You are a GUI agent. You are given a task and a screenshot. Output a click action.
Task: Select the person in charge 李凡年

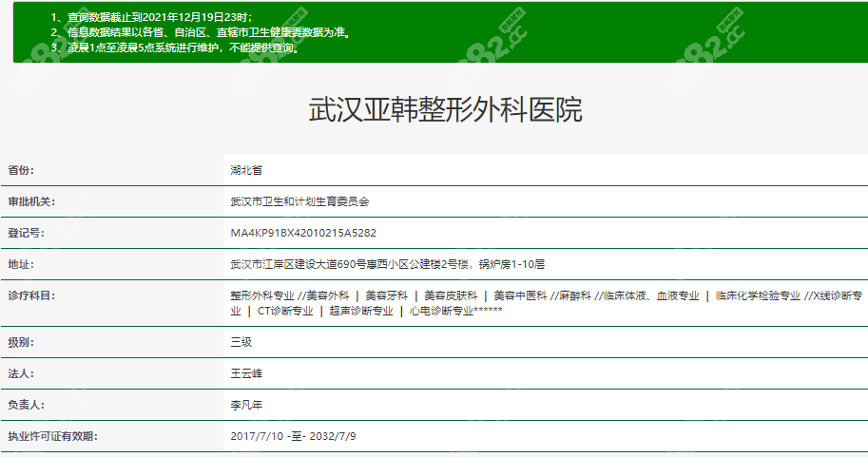pyautogui.click(x=246, y=405)
